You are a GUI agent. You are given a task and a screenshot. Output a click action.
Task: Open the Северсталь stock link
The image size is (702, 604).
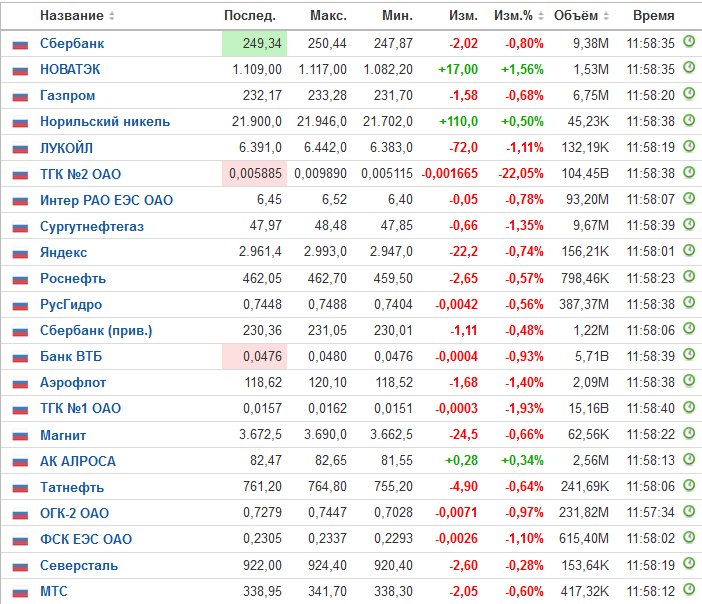79,565
